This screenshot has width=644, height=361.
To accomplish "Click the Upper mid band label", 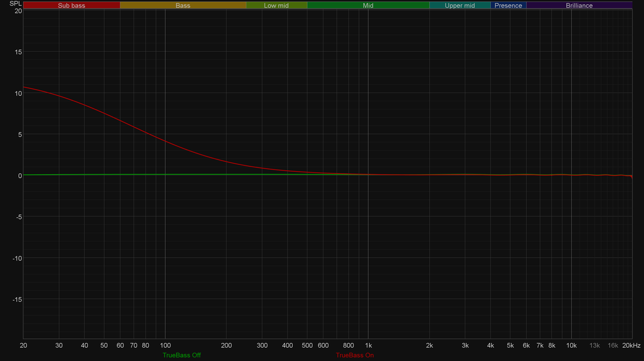I will [x=460, y=6].
